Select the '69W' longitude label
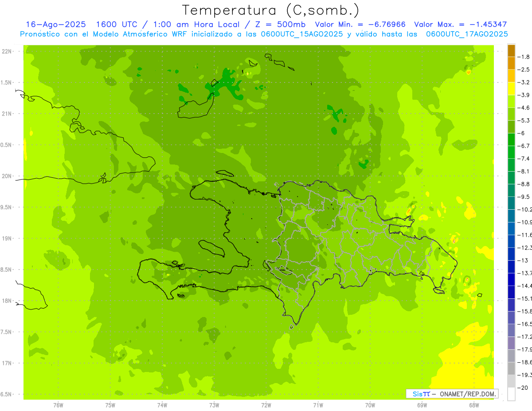The width and height of the screenshot is (532, 411). (x=422, y=405)
